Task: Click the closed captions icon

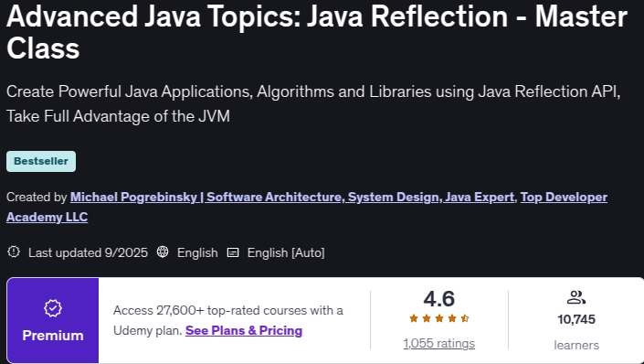Action: [x=233, y=252]
